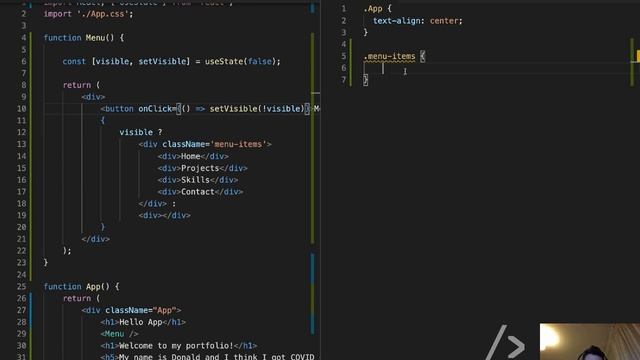Click 'function App()' declaration
Image resolution: width=640 pixels, height=360 pixels.
tap(81, 287)
